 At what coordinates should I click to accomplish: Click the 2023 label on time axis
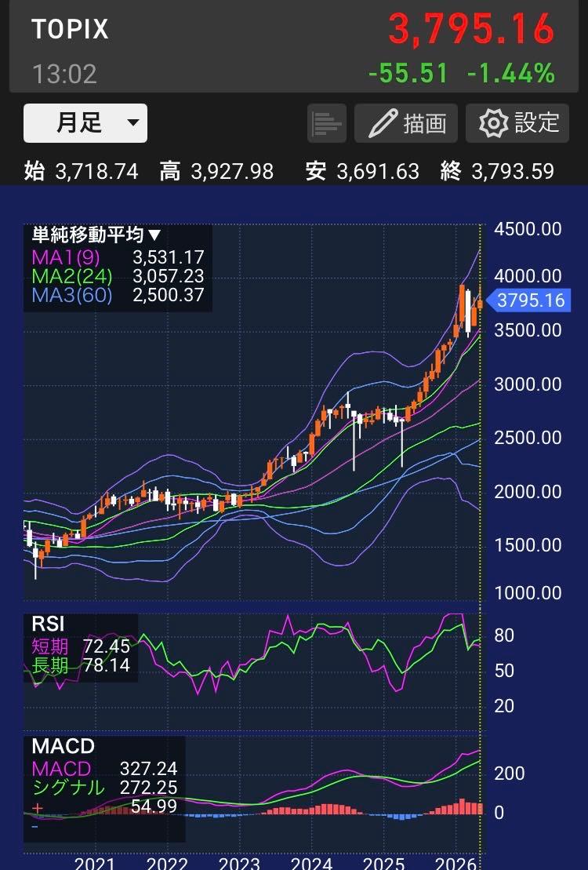pos(239,863)
